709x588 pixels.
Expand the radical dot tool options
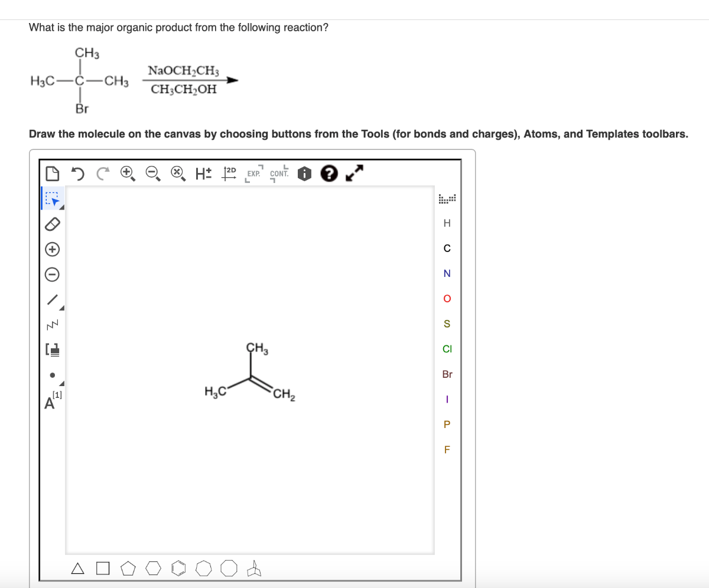tap(61, 383)
